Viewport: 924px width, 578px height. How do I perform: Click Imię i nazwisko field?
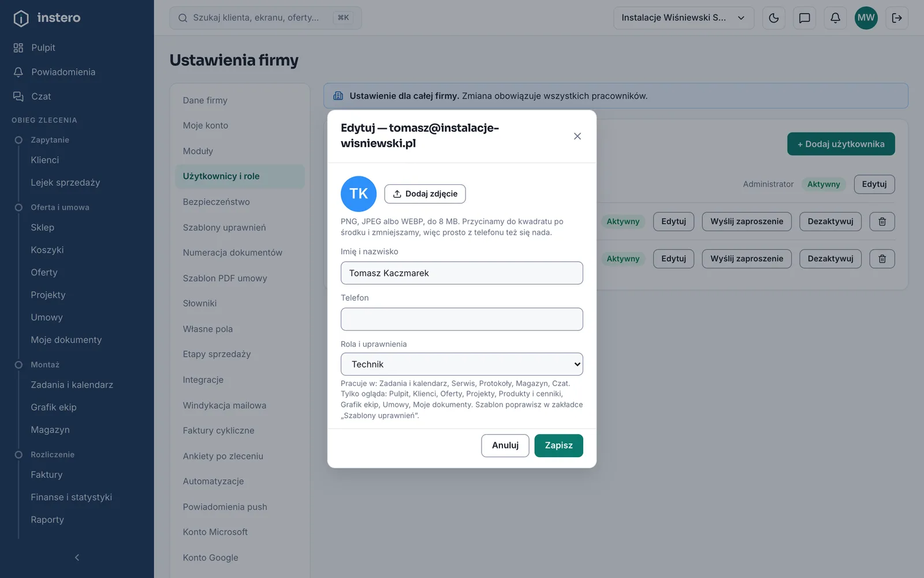[x=462, y=273]
